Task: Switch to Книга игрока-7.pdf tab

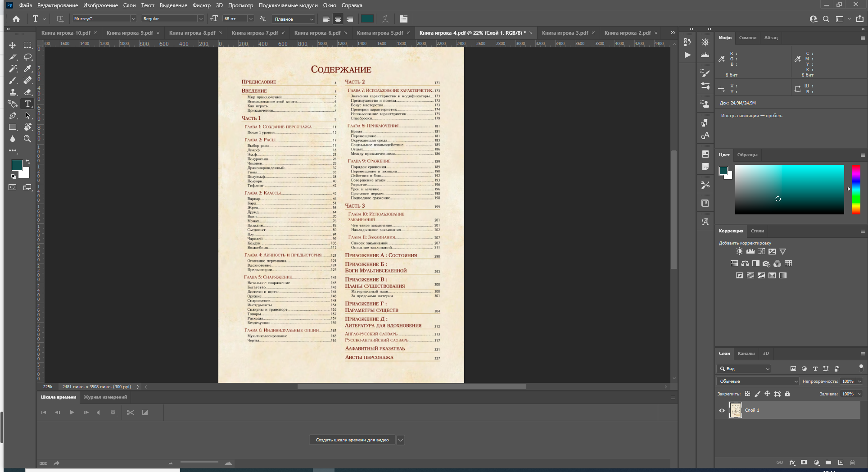Action: (255, 33)
